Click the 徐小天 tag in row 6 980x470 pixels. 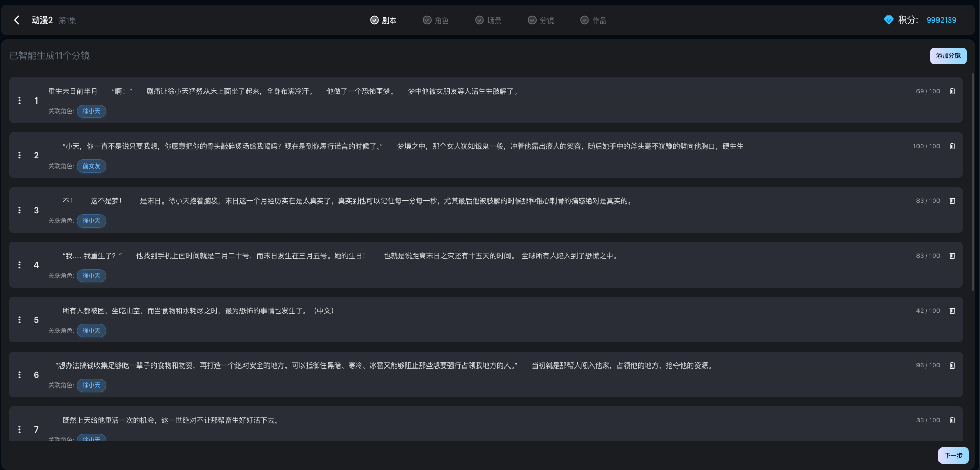pos(91,385)
